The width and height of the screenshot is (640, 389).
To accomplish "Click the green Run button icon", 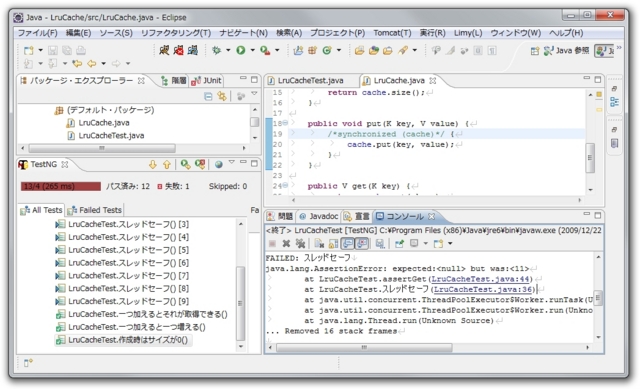I will coord(241,50).
